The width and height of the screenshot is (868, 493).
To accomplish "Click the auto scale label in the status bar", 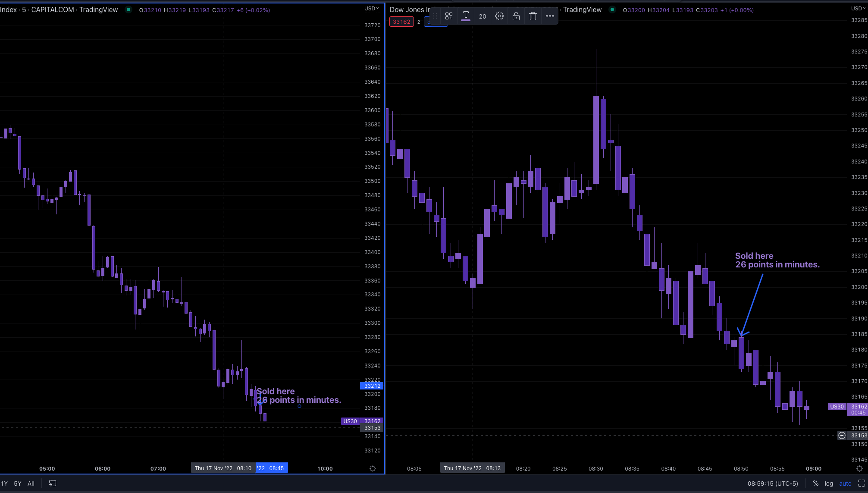I will 845,484.
